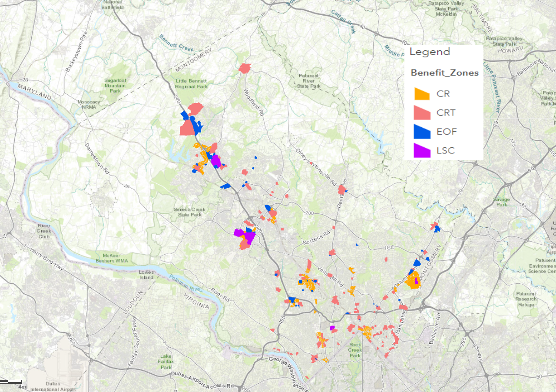Select the CR label in legend

443,93
